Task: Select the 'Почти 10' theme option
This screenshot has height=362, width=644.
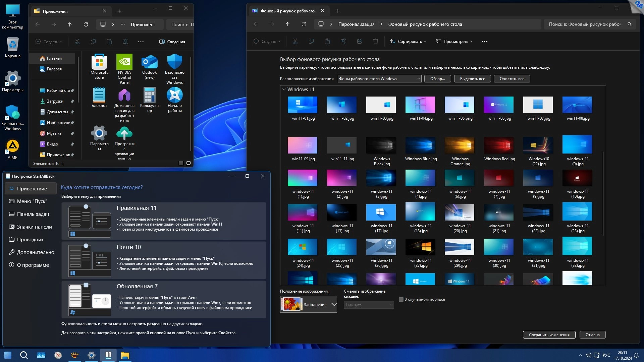Action: (x=164, y=260)
